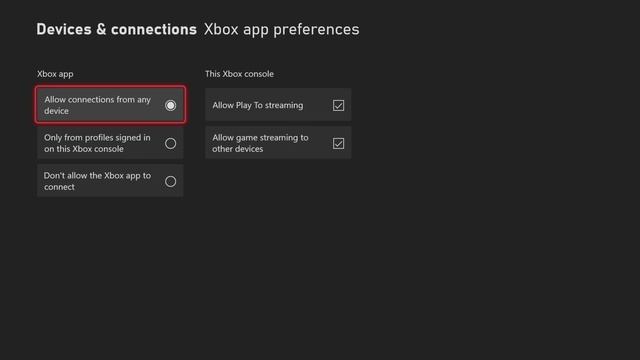This screenshot has width=640, height=360.
Task: Click the 'Xbox app preferences' title text
Action: click(282, 29)
